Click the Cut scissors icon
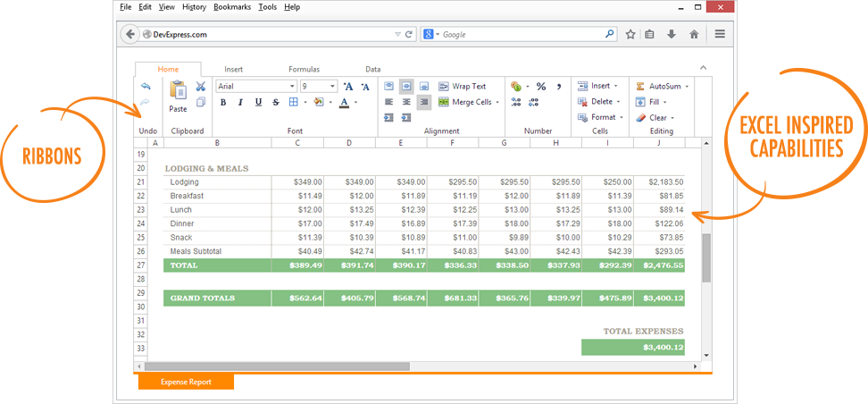Viewport: 868px width, 404px height. tap(201, 87)
